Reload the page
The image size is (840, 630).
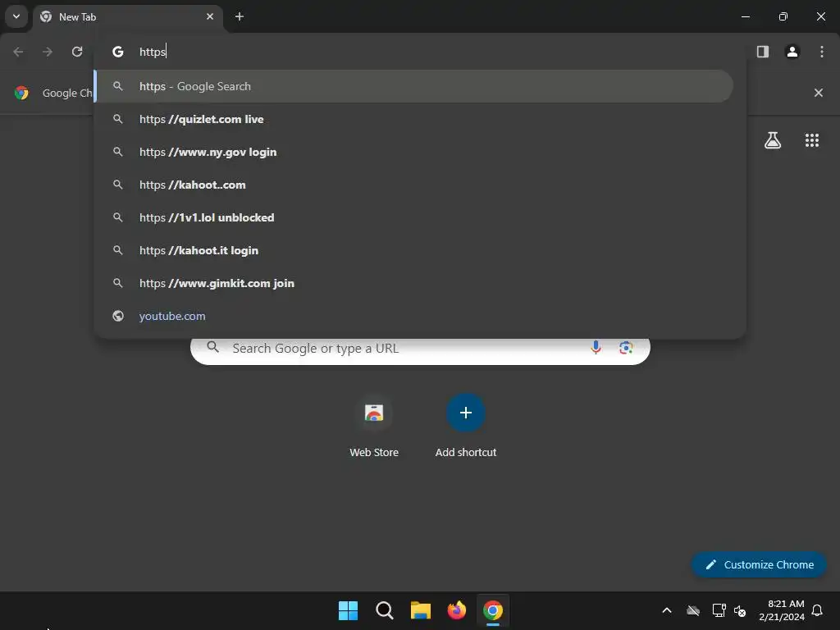[77, 52]
